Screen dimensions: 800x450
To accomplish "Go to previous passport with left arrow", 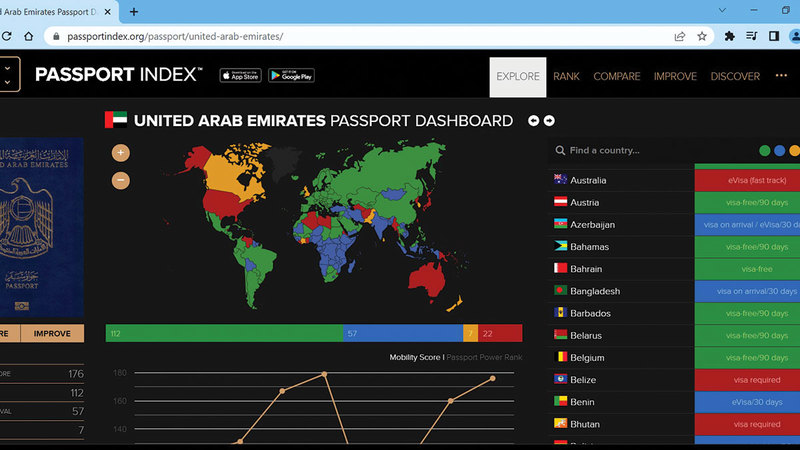I will [x=534, y=121].
